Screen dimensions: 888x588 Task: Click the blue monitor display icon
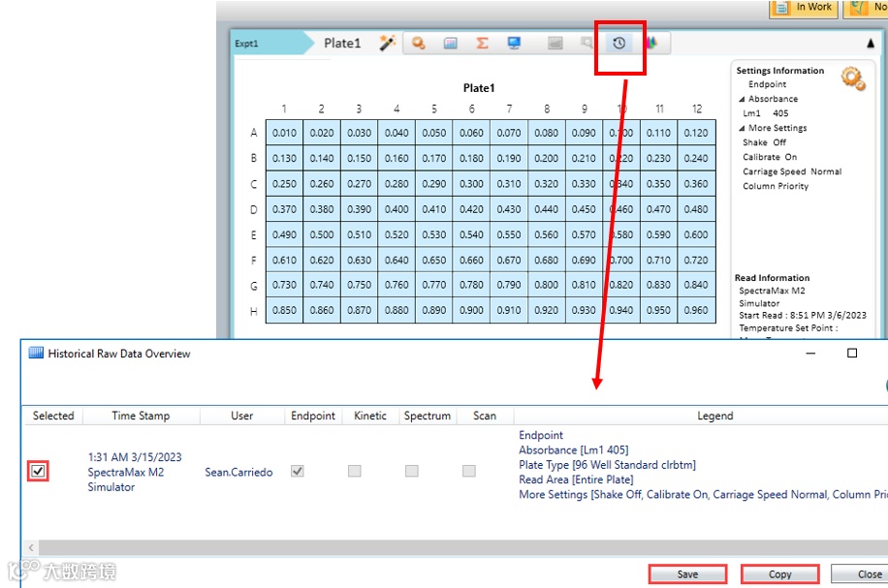pyautogui.click(x=514, y=43)
